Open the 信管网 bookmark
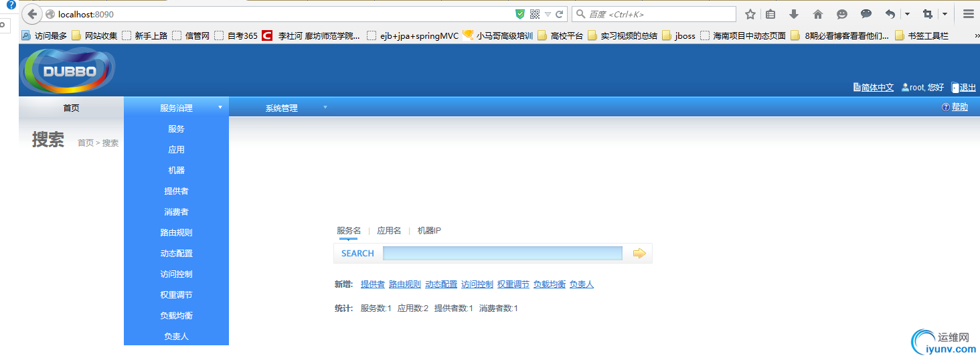Screen dimensions: 980x360 [191, 35]
